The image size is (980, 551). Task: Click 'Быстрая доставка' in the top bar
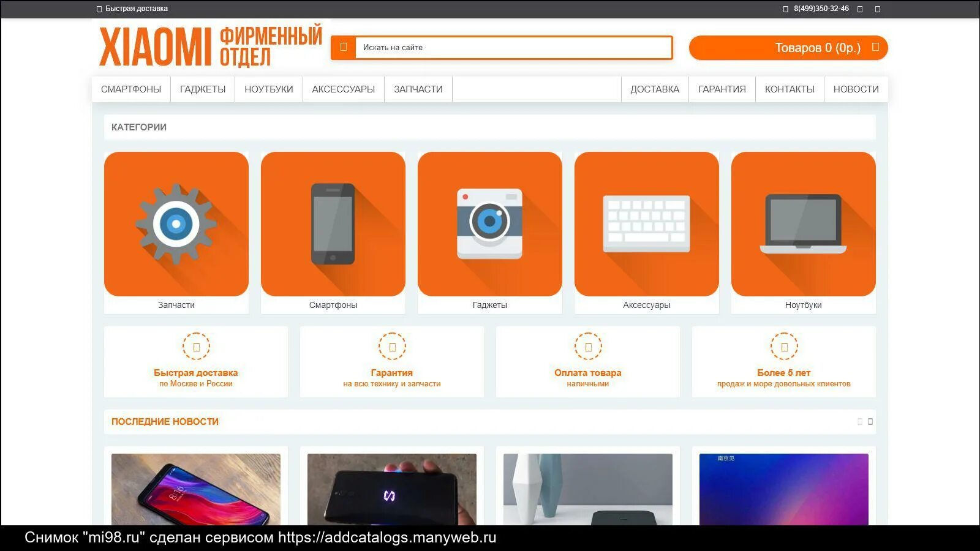point(137,9)
